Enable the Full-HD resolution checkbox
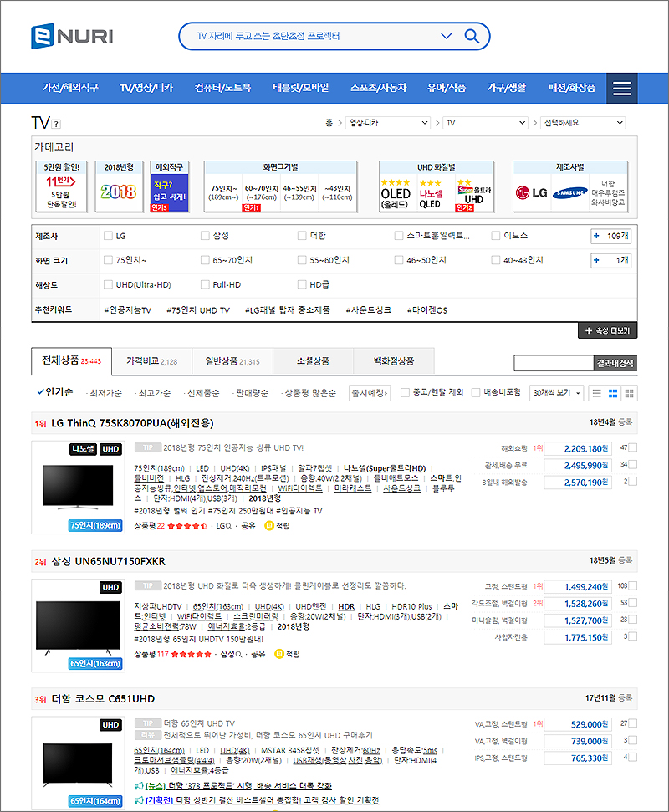The width and height of the screenshot is (669, 812). click(205, 284)
